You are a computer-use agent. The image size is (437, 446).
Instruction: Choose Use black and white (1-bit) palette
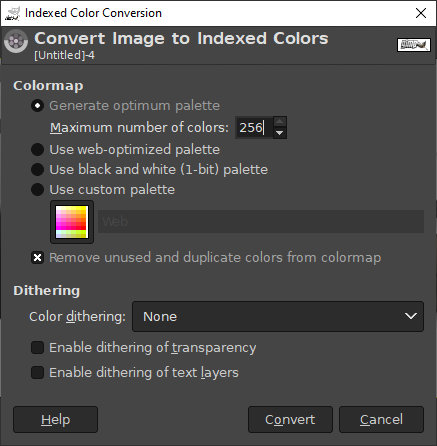[x=37, y=169]
